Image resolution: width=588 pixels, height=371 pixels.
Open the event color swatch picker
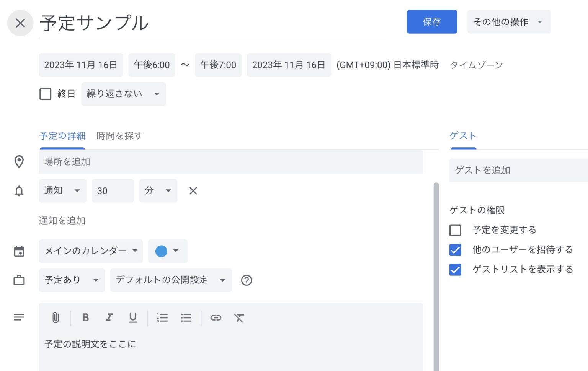(167, 251)
